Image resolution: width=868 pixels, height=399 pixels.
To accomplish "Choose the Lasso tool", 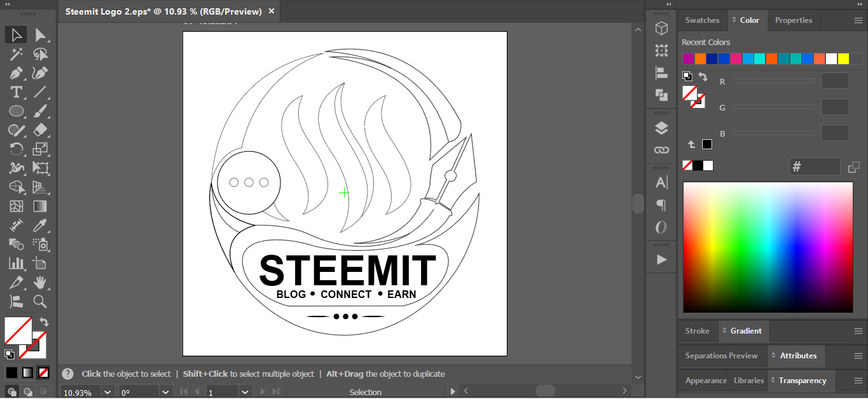I will point(40,54).
